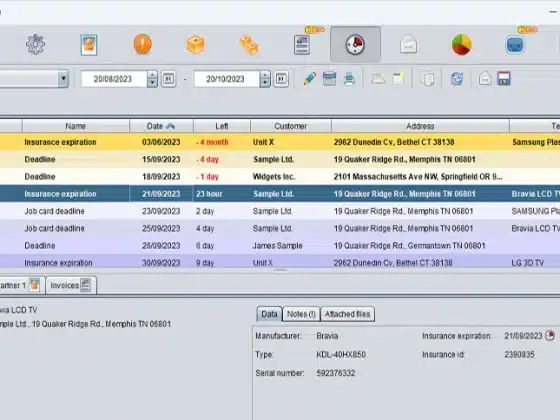560x420 pixels.
Task: Open the settings gear module
Action: 35,44
